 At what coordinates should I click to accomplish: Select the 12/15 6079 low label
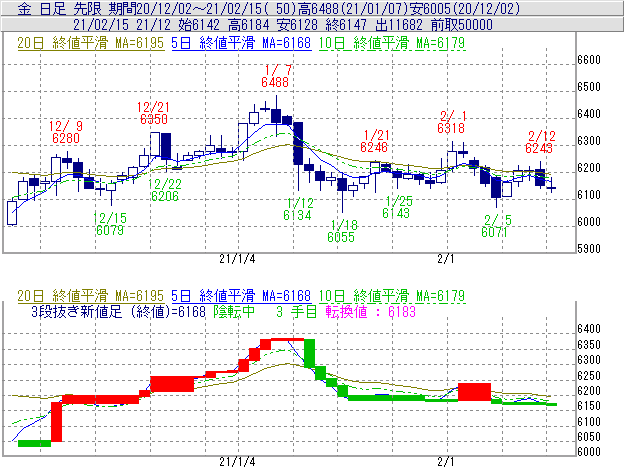pyautogui.click(x=110, y=224)
